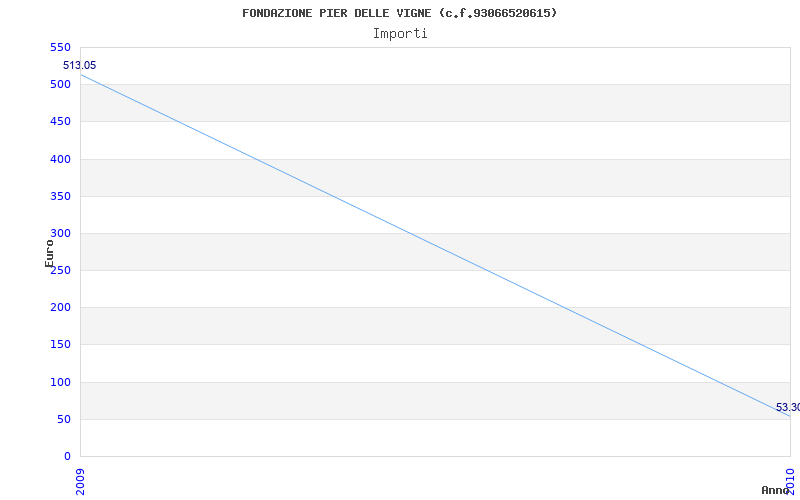Click the 2009 x-axis label
Screen dimensions: 800x500
click(81, 480)
